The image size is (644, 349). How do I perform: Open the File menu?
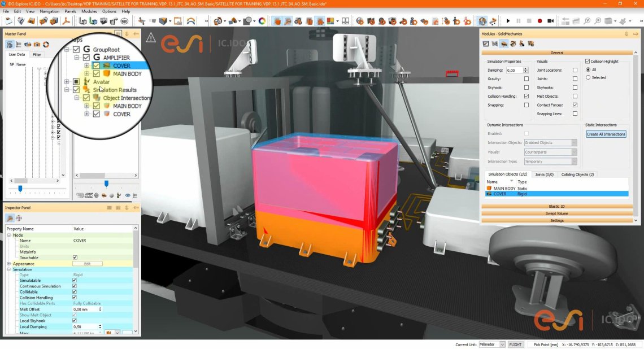[x=6, y=11]
